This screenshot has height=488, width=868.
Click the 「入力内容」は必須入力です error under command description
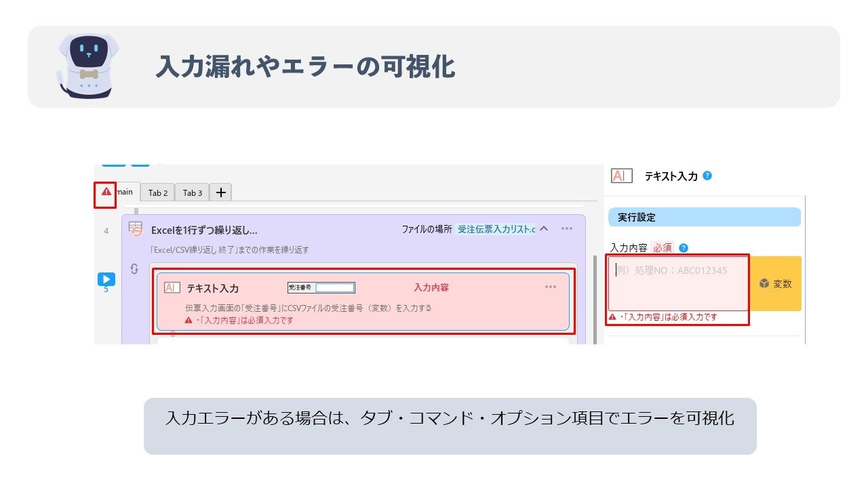click(x=239, y=320)
